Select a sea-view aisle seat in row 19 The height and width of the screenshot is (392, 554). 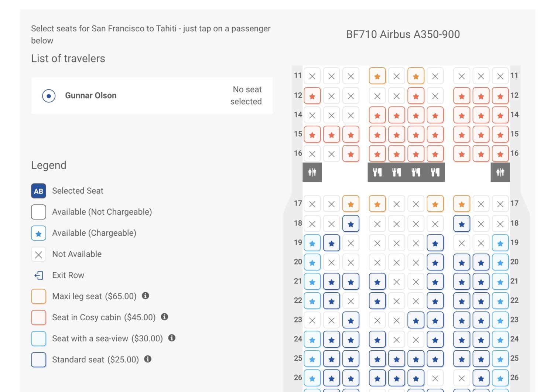click(x=312, y=243)
